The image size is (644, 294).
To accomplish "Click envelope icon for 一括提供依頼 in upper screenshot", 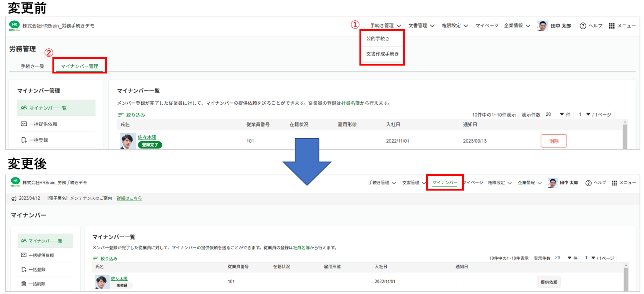I will pyautogui.click(x=24, y=124).
